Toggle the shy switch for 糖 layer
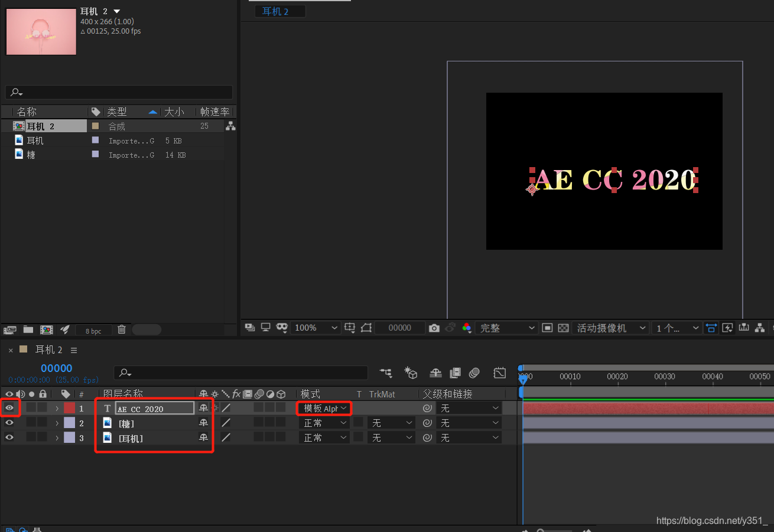774x532 pixels. click(203, 423)
